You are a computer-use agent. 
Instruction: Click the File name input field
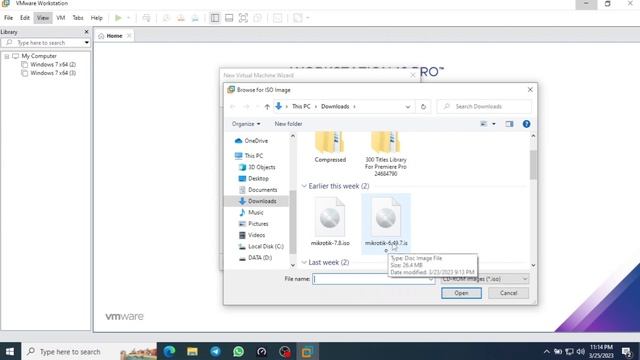pyautogui.click(x=373, y=279)
